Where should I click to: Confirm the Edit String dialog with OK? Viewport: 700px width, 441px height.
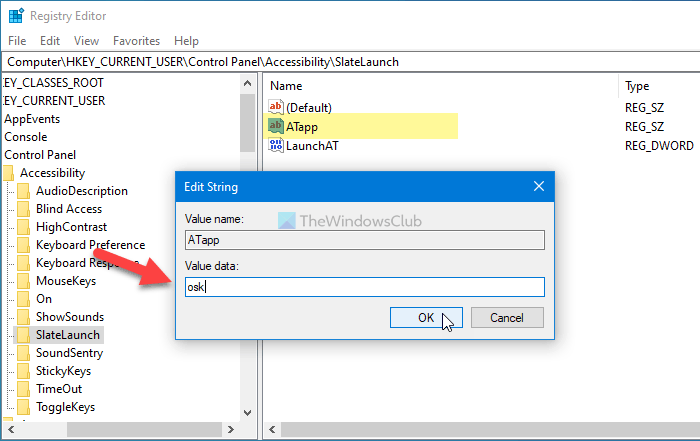426,317
